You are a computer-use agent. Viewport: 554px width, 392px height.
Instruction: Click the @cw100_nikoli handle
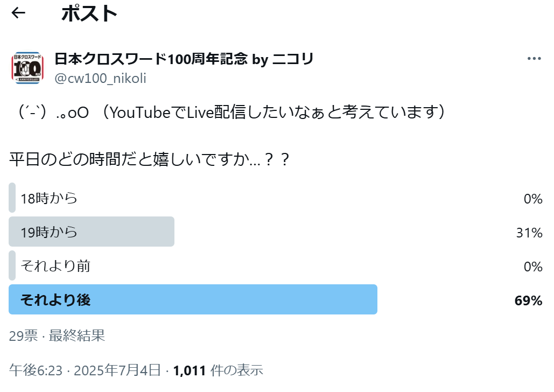[100, 79]
